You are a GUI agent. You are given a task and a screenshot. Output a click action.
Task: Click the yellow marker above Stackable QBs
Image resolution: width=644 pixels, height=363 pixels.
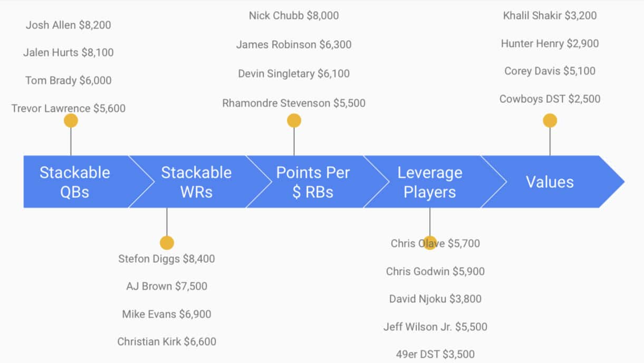(x=71, y=121)
